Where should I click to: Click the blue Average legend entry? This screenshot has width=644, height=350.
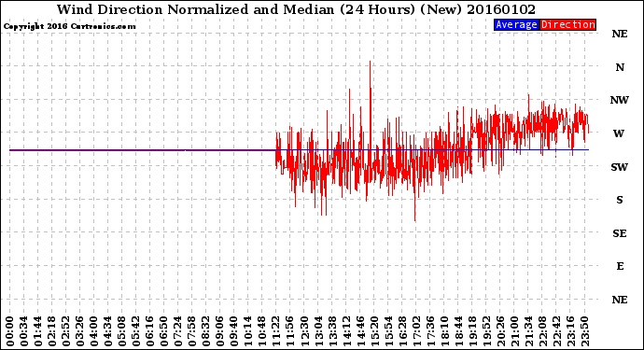516,24
